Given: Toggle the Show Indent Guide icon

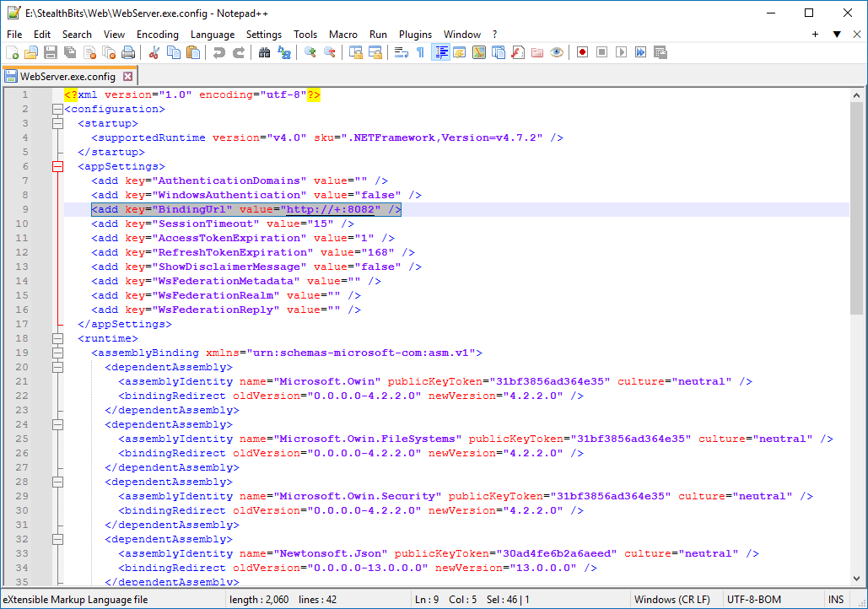Looking at the screenshot, I should (439, 51).
